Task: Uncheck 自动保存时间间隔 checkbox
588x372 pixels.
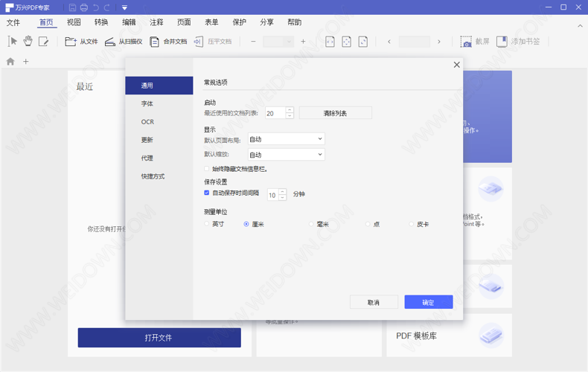Action: (x=207, y=193)
